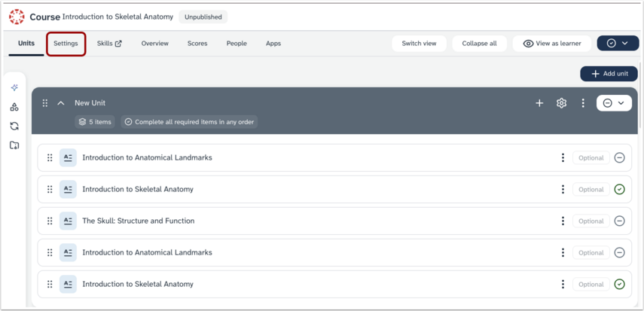The height and width of the screenshot is (311, 644).
Task: Toggle Optional on first Skeletal Anatomy row
Action: click(x=591, y=190)
